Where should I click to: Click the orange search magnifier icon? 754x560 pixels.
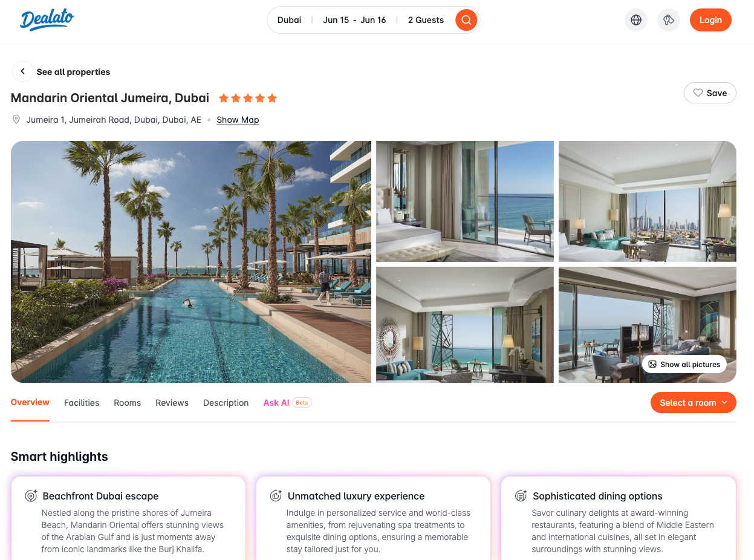[x=466, y=20]
